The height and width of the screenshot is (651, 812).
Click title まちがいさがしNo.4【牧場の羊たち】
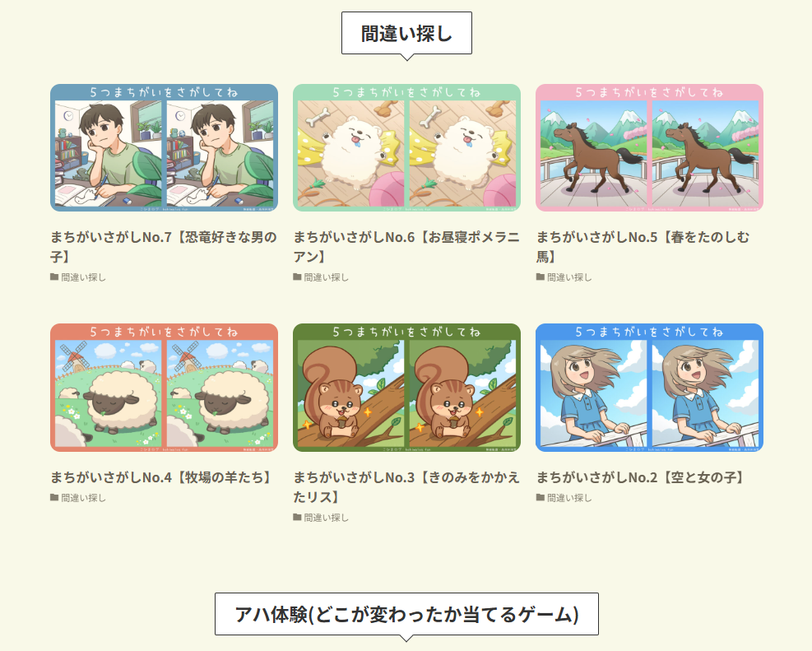pyautogui.click(x=163, y=477)
